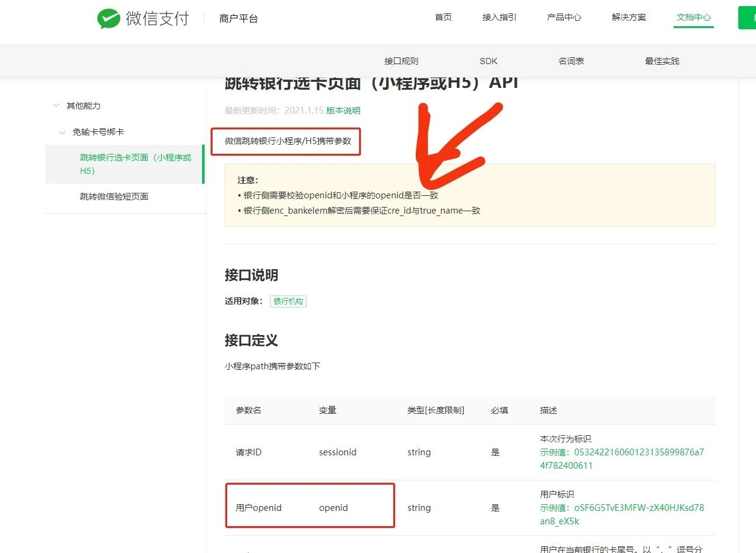
Task: Click the 版本说明 link
Action: pos(343,110)
